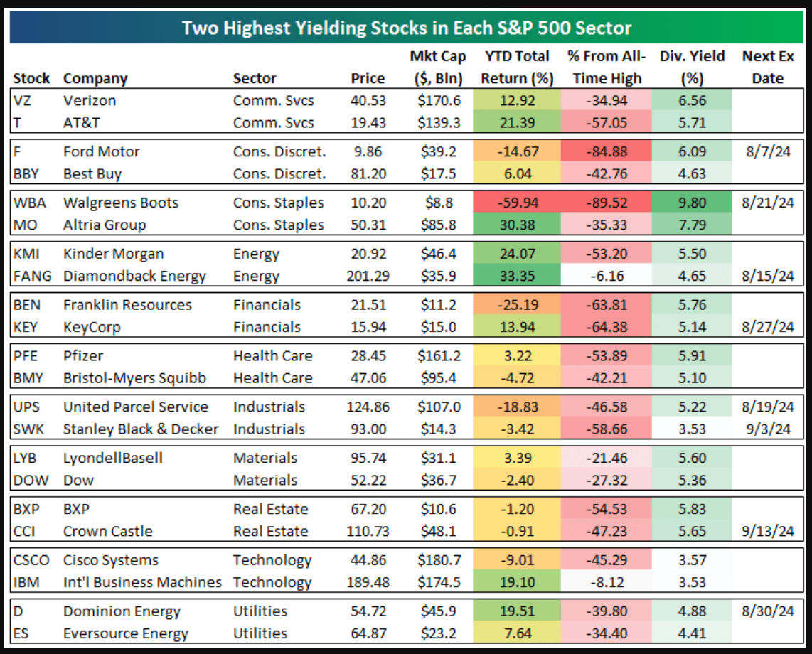Click the Bristol-Myers Squibb company name
Image resolution: width=812 pixels, height=654 pixels.
pos(134,377)
